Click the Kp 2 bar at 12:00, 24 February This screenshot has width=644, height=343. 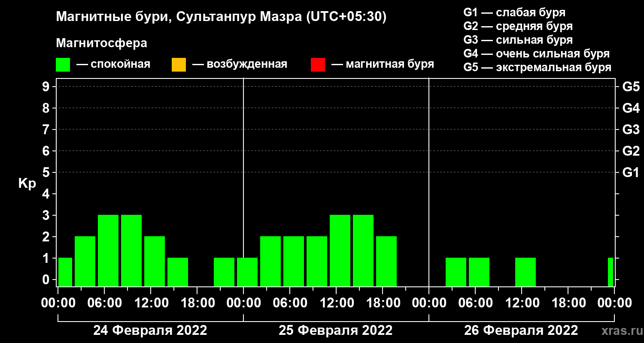155,262
